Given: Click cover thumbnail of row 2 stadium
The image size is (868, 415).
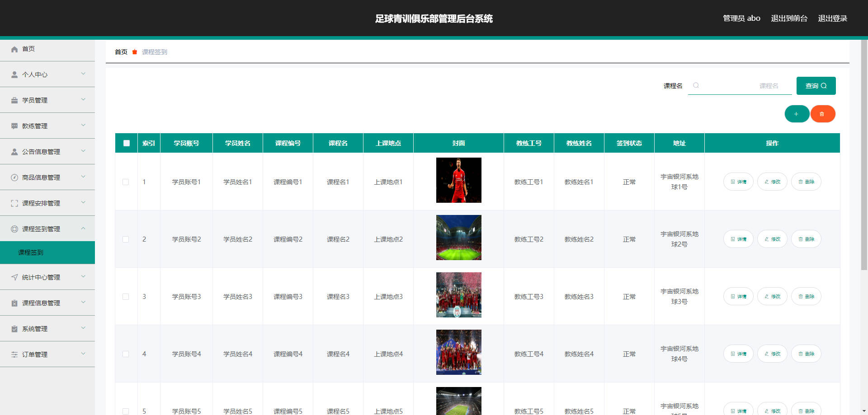Looking at the screenshot, I should [x=458, y=238].
